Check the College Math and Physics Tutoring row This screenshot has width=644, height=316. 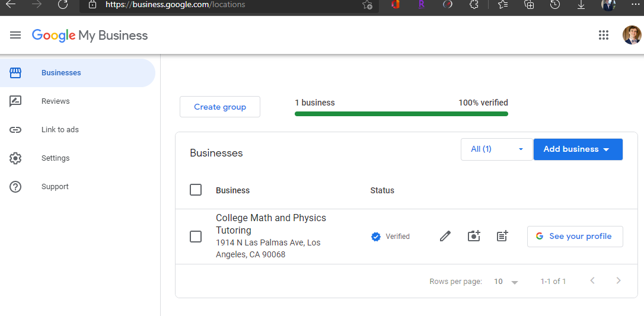(x=196, y=237)
